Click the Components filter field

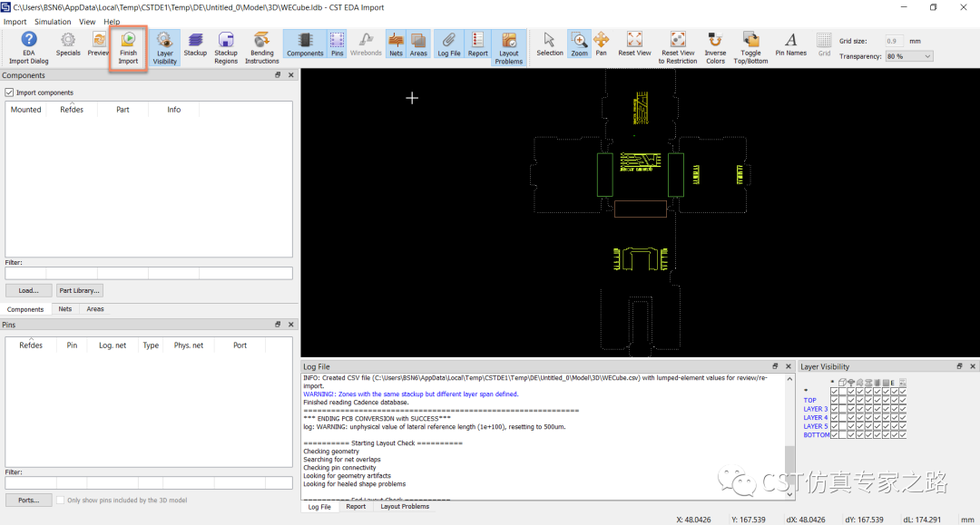tap(149, 273)
